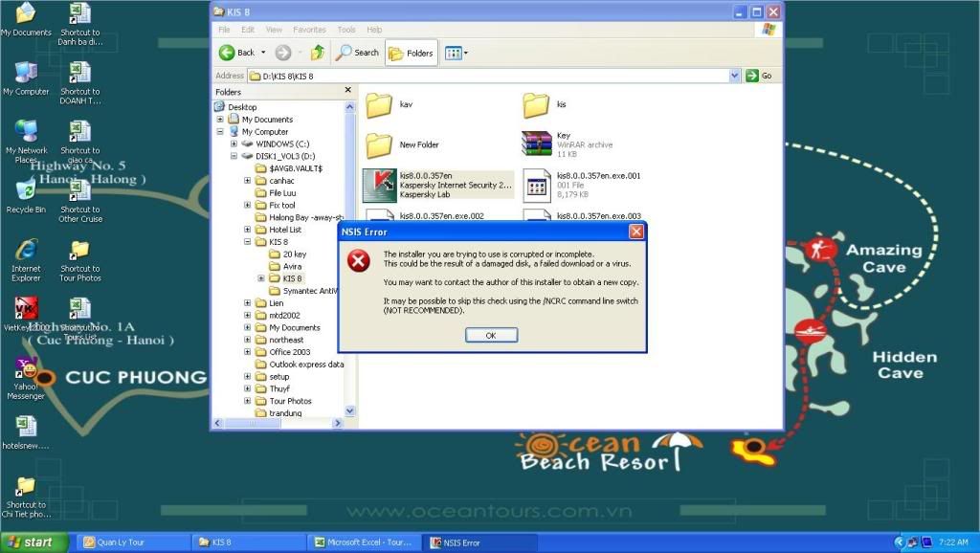Select the Key WinRAR archive icon
Screen dimensions: 980x553
(536, 144)
